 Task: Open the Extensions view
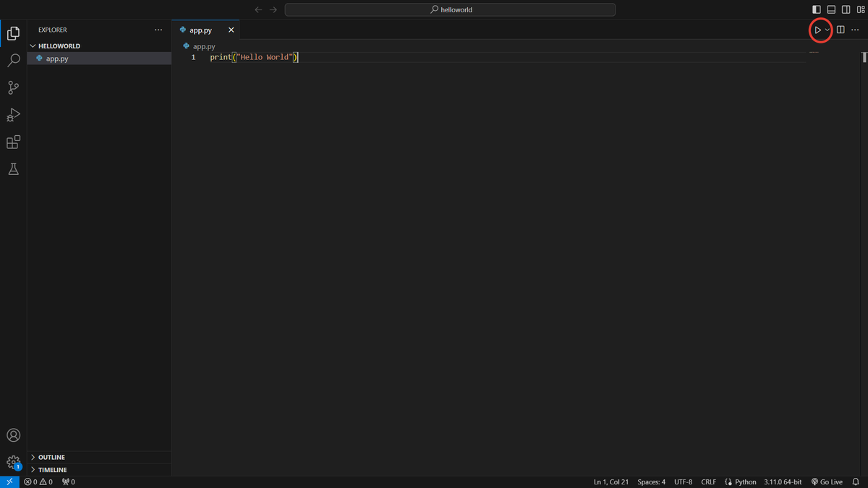point(13,142)
